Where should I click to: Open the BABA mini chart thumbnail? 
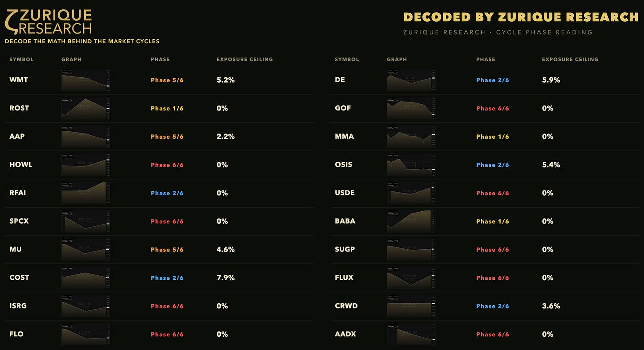click(411, 221)
